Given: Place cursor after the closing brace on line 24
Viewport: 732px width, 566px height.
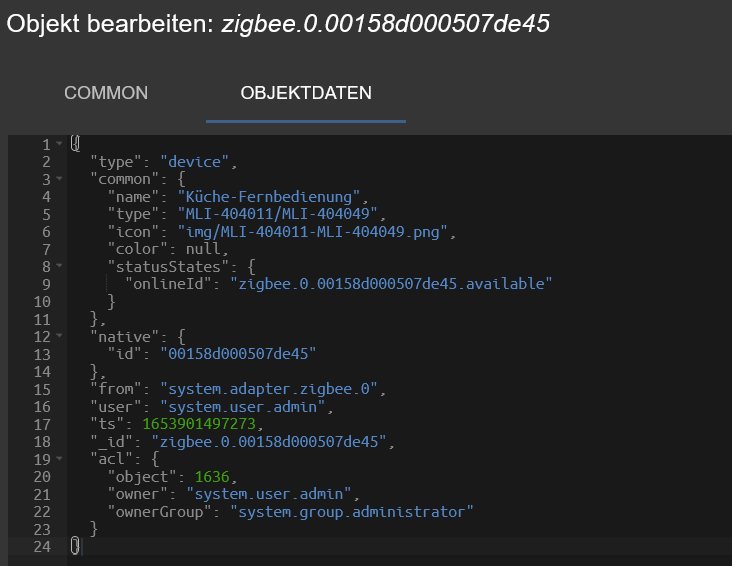Looking at the screenshot, I should (x=82, y=546).
